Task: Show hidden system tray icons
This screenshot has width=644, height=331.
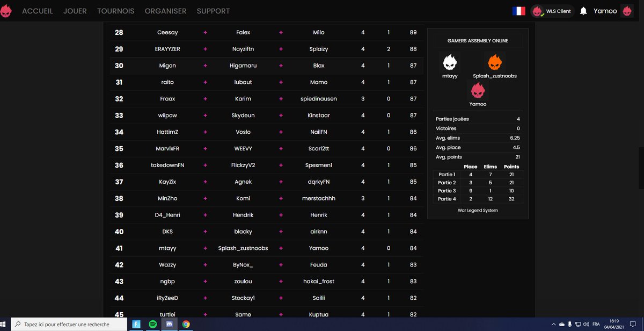Action: pyautogui.click(x=553, y=324)
